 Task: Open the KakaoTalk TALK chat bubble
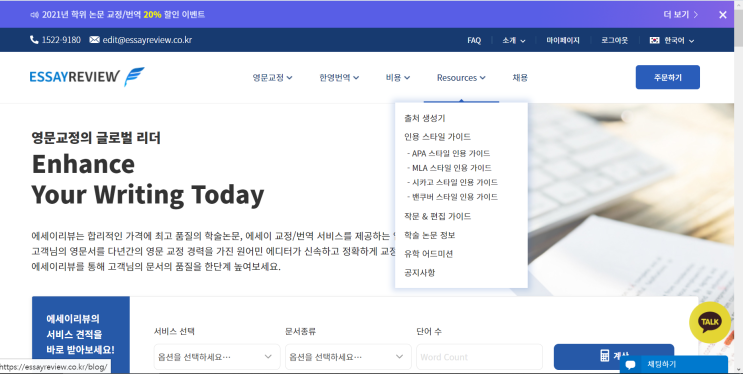point(710,322)
